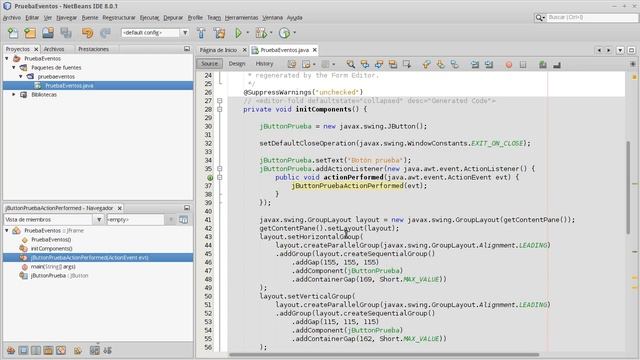
Task: Click the vertical editor scrollbar
Action: click(x=628, y=188)
